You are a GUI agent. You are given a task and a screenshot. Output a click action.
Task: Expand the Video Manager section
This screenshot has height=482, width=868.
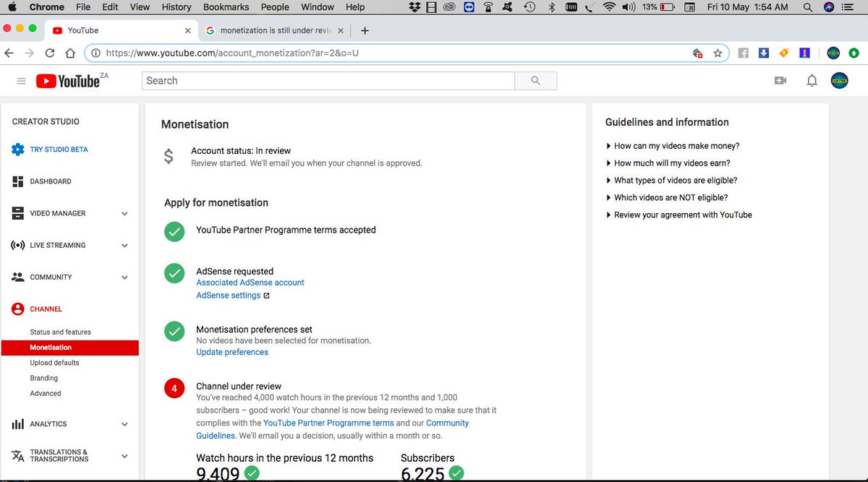[124, 214]
